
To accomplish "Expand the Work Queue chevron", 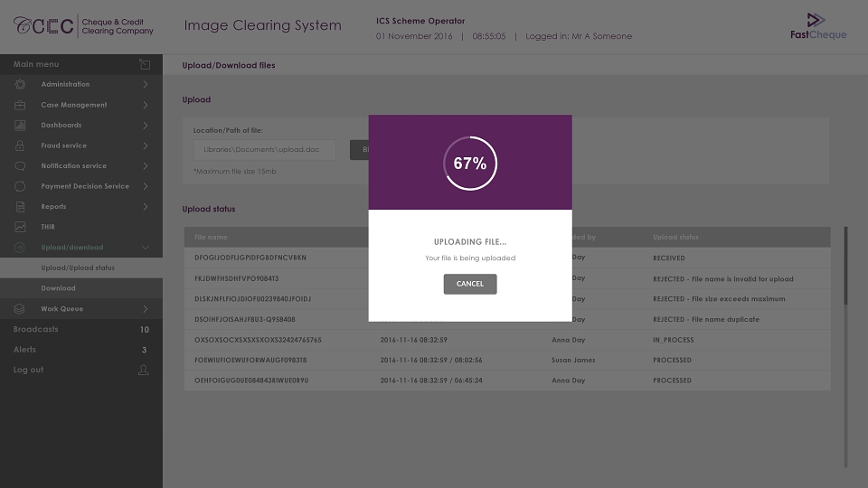I will pos(145,309).
